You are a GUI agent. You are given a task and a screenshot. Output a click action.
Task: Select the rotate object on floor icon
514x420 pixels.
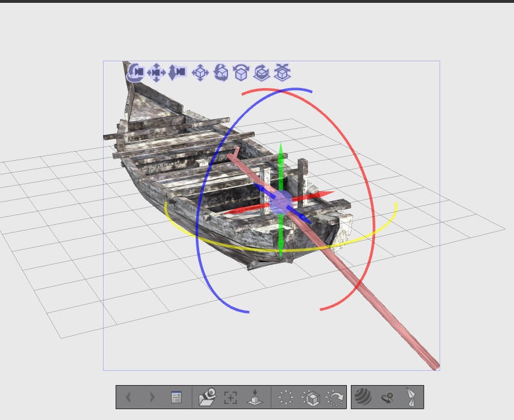pos(262,73)
